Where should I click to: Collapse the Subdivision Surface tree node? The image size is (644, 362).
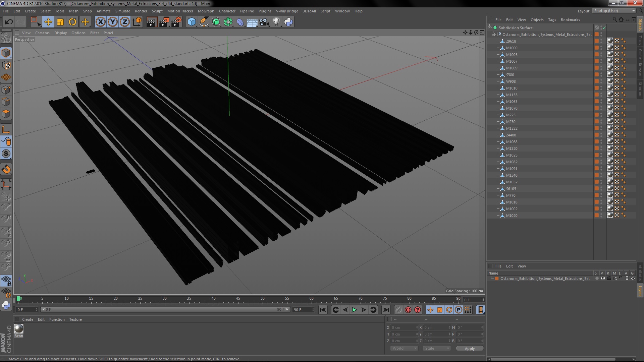point(490,28)
